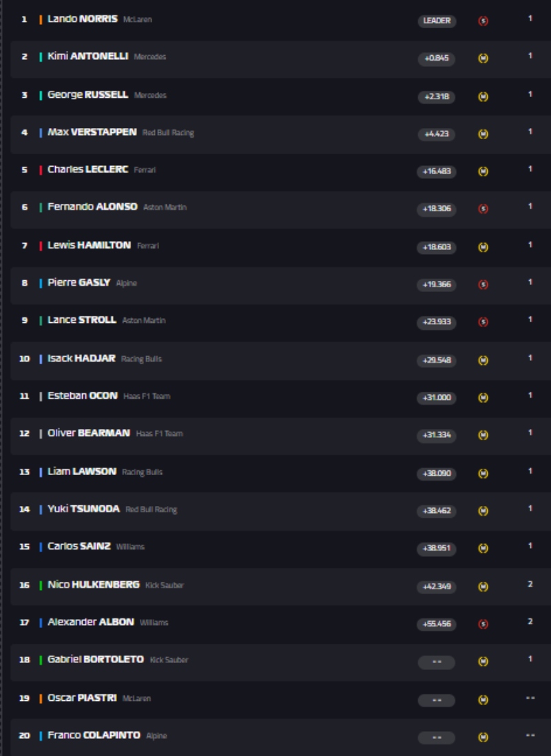Click Nico Hulkenberg's pit stop count
The image size is (551, 756).
530,585
